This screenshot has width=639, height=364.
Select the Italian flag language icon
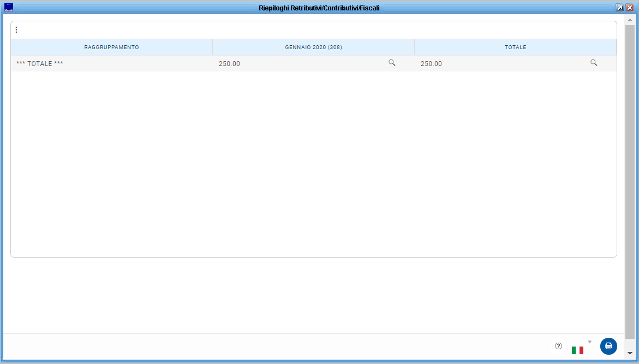[x=577, y=350]
